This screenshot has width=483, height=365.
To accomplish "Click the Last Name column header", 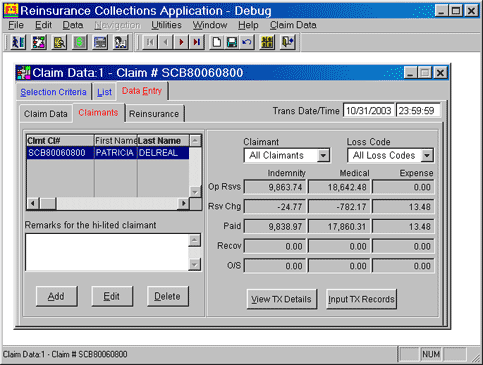I will click(163, 141).
